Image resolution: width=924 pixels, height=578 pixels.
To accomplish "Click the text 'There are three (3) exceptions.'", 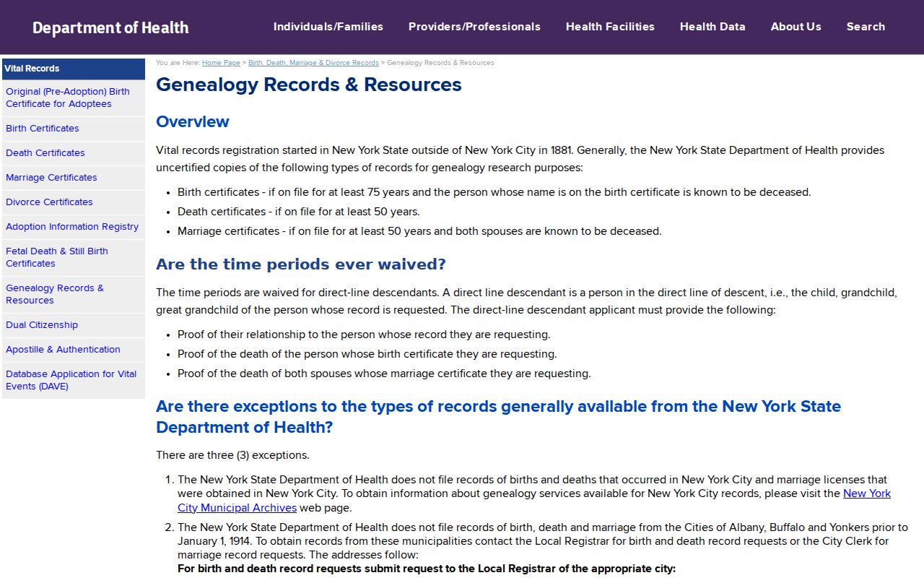I will (x=232, y=455).
